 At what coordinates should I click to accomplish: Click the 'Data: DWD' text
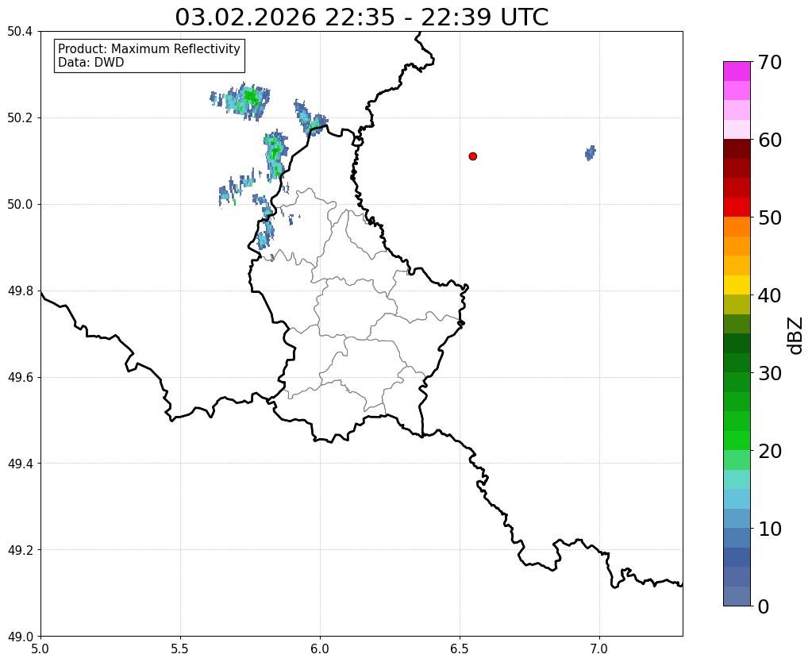click(x=91, y=63)
